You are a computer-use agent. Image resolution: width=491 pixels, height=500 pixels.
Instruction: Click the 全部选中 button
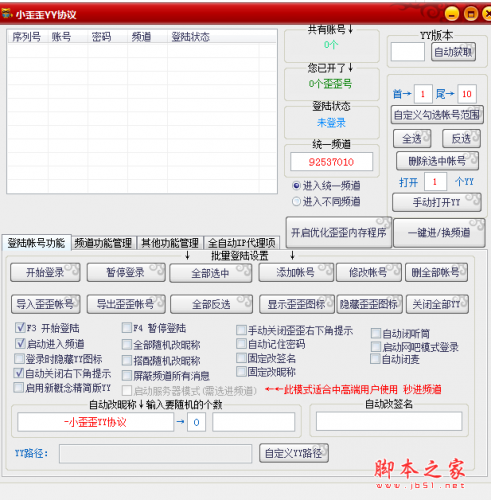211,273
